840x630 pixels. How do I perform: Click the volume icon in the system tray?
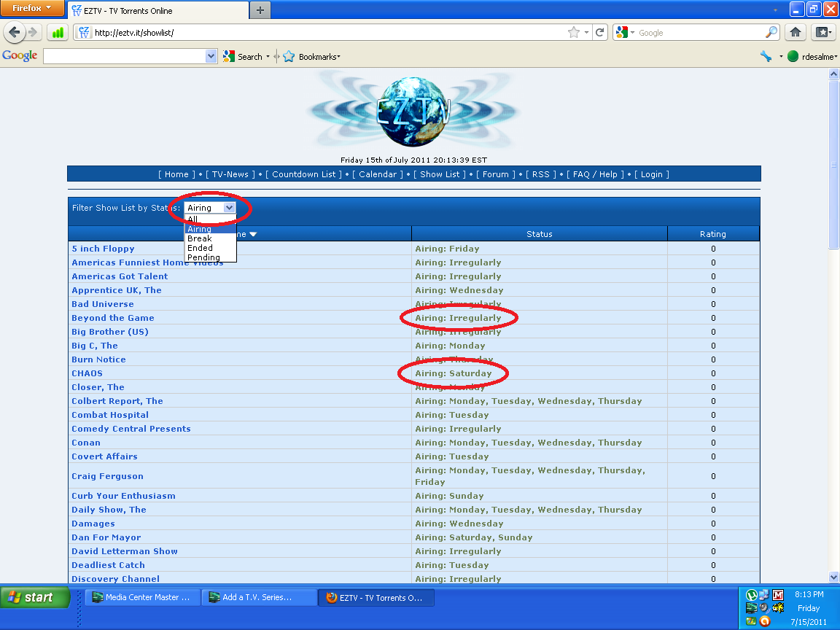762,608
